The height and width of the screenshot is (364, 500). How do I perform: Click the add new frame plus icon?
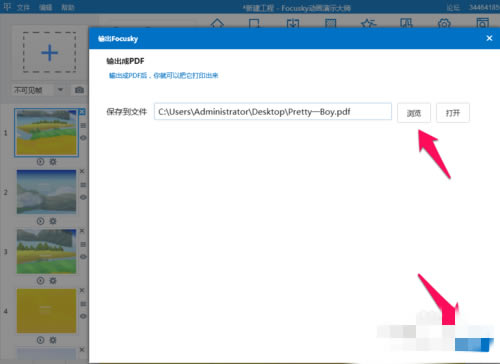click(49, 53)
